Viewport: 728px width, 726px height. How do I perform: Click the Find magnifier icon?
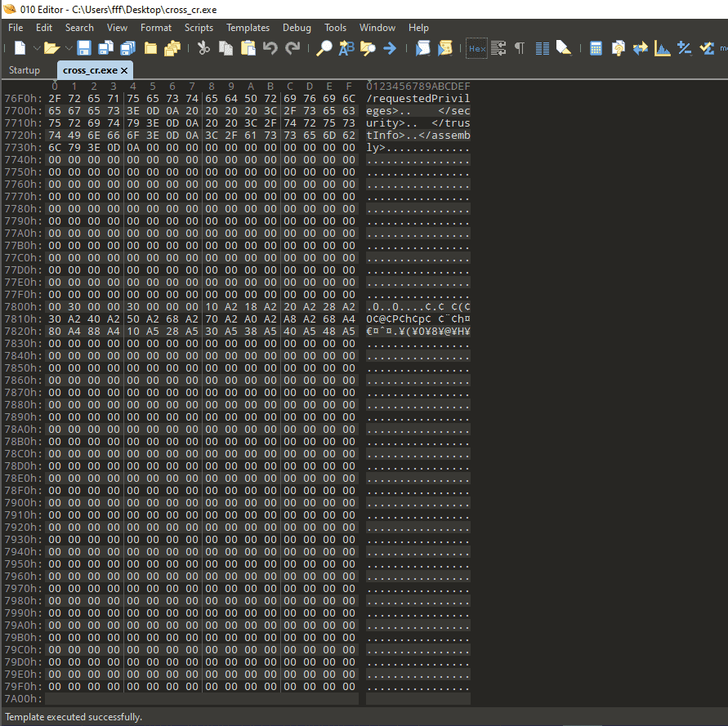coord(324,48)
